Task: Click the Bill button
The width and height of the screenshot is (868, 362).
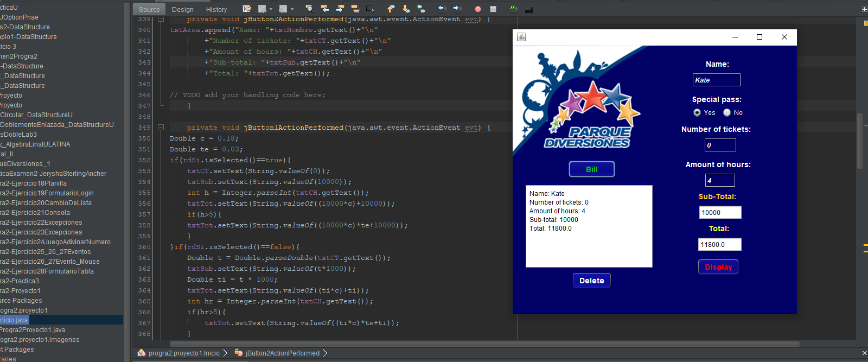Action: pyautogui.click(x=592, y=169)
